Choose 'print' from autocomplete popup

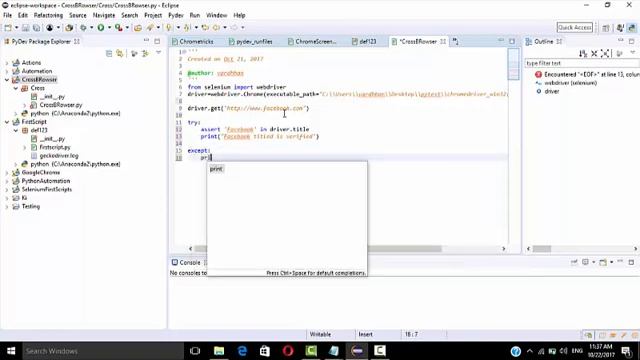tap(216, 169)
